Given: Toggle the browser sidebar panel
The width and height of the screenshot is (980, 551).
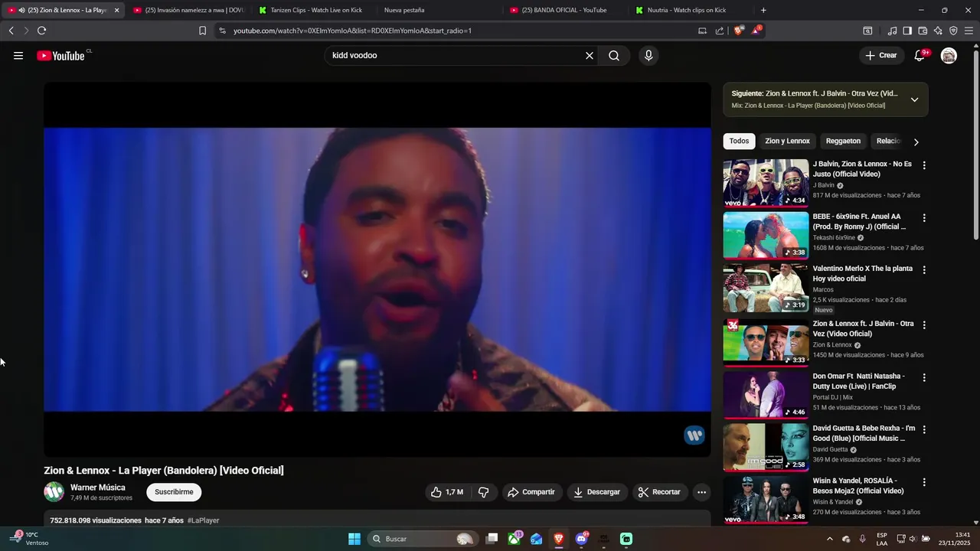Looking at the screenshot, I should 907,31.
